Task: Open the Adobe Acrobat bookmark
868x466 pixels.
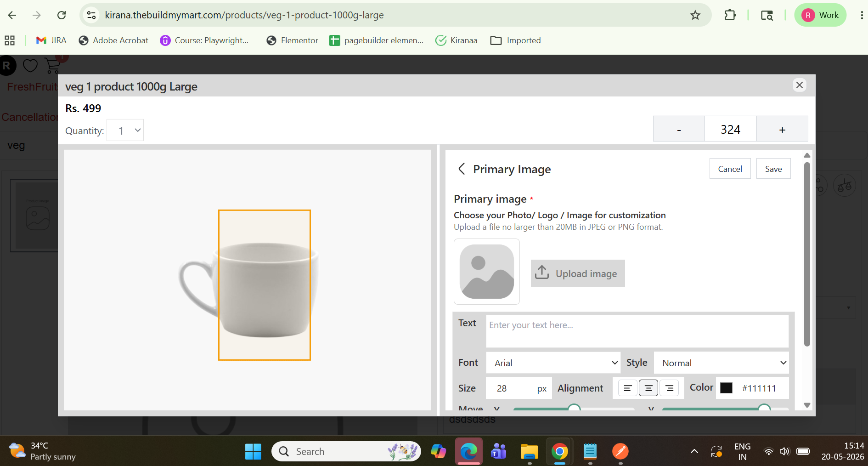Action: (x=113, y=40)
